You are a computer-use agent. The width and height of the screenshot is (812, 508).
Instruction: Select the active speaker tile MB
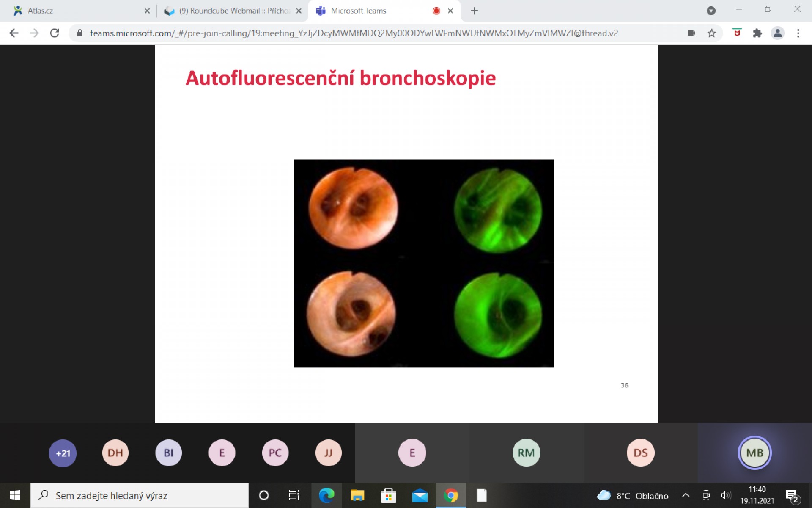(755, 453)
